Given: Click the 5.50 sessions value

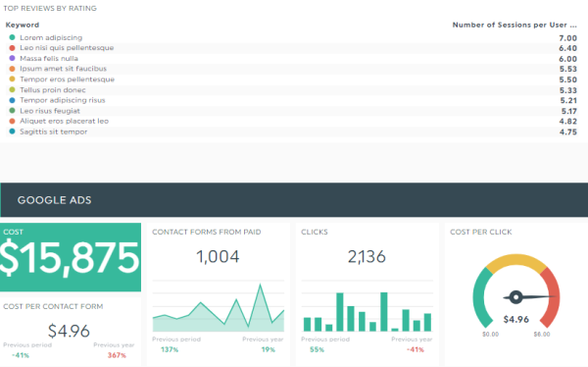Looking at the screenshot, I should (x=568, y=79).
